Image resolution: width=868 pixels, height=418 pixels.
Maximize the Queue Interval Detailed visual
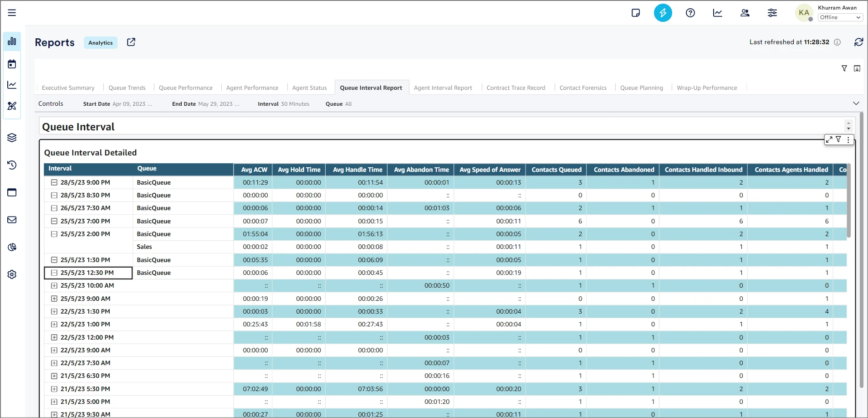pyautogui.click(x=829, y=139)
